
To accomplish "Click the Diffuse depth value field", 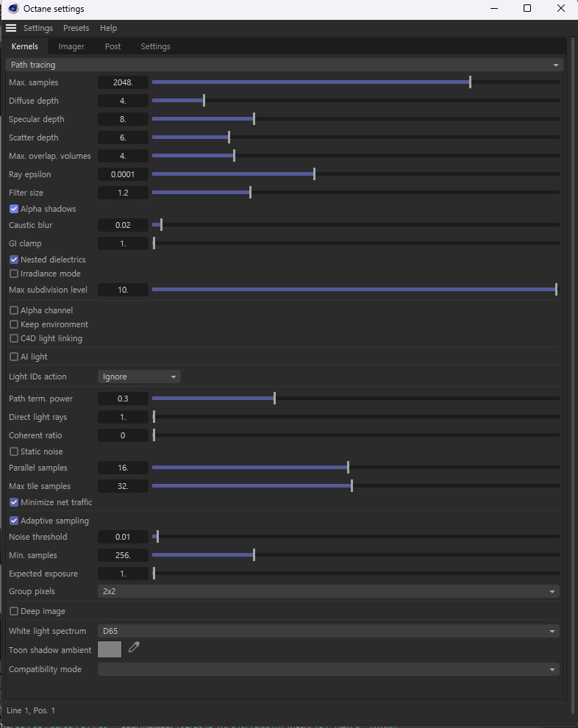I will [123, 101].
